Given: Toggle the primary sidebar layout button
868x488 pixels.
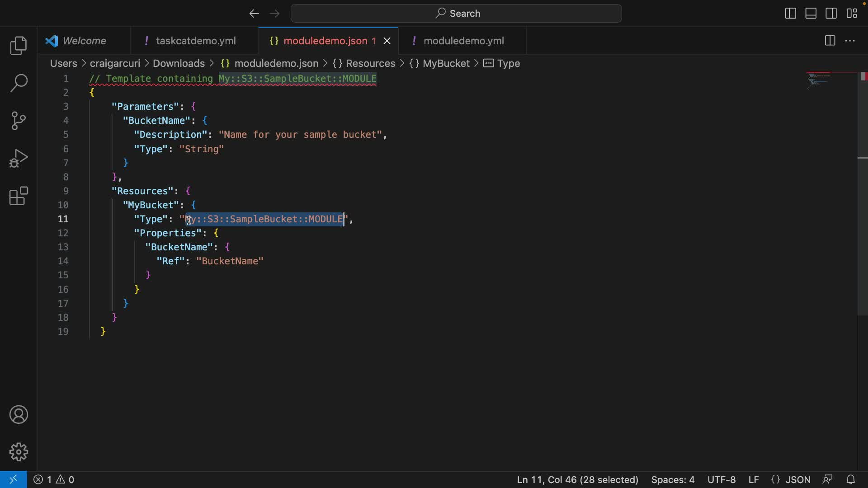Looking at the screenshot, I should [790, 14].
